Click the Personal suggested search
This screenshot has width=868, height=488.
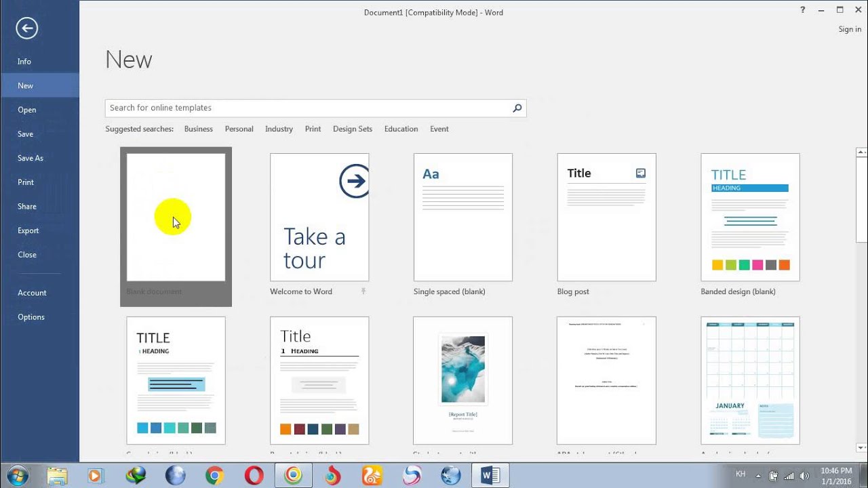239,129
